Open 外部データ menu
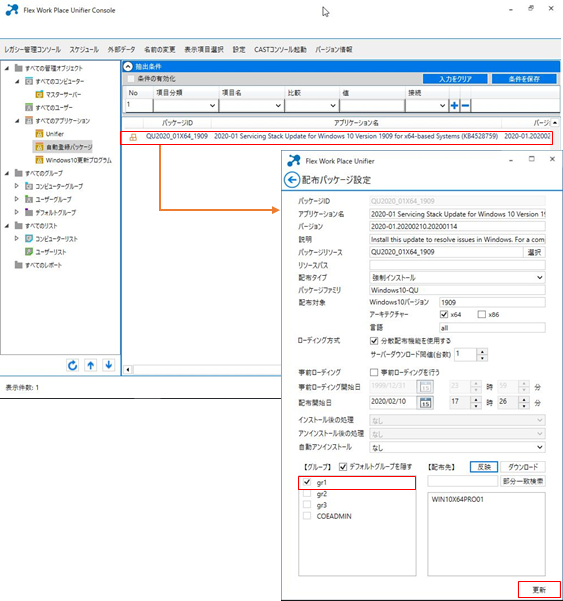 click(x=121, y=49)
